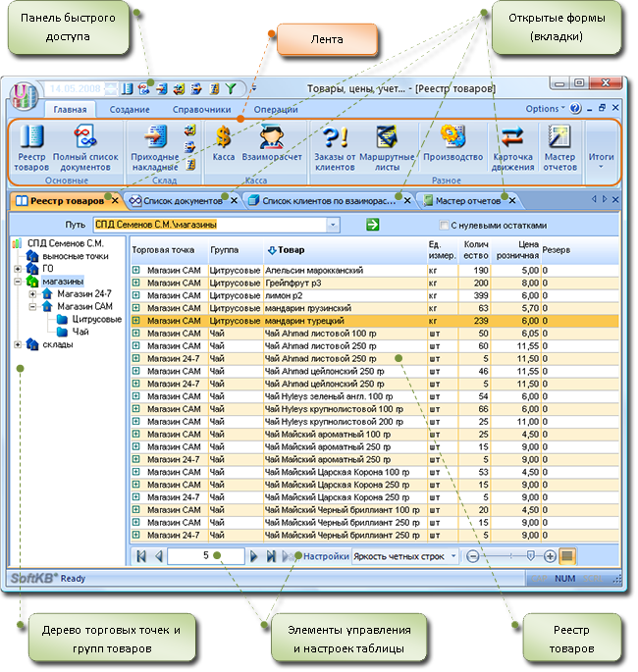
Task: Switch to Список документов tab
Action: click(184, 200)
